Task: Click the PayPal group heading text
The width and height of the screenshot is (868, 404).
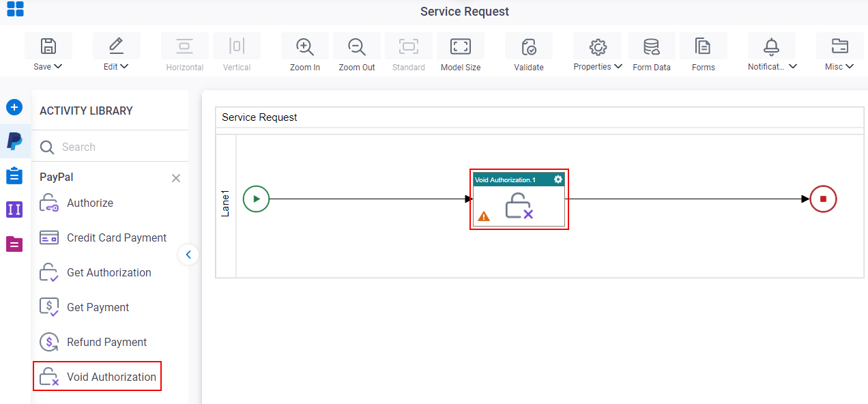Action: (57, 177)
